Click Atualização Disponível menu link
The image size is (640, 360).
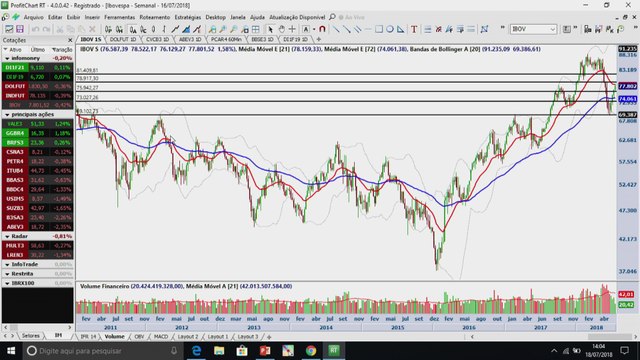(x=297, y=17)
